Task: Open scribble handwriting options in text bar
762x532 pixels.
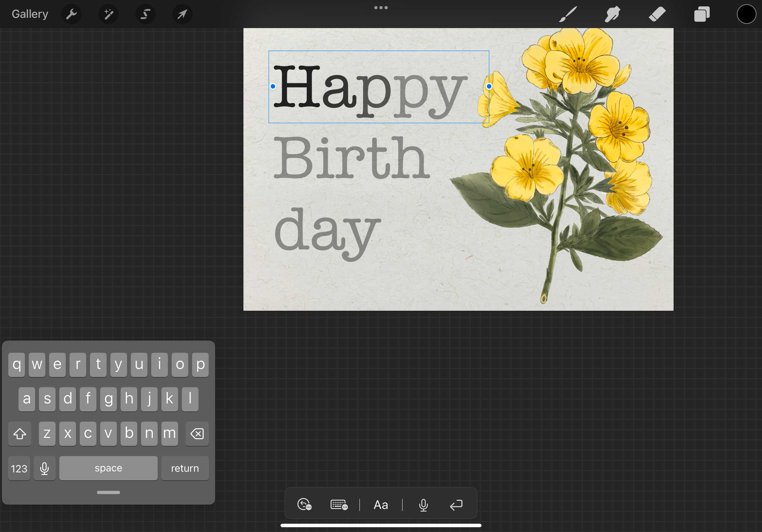Action: pos(304,505)
